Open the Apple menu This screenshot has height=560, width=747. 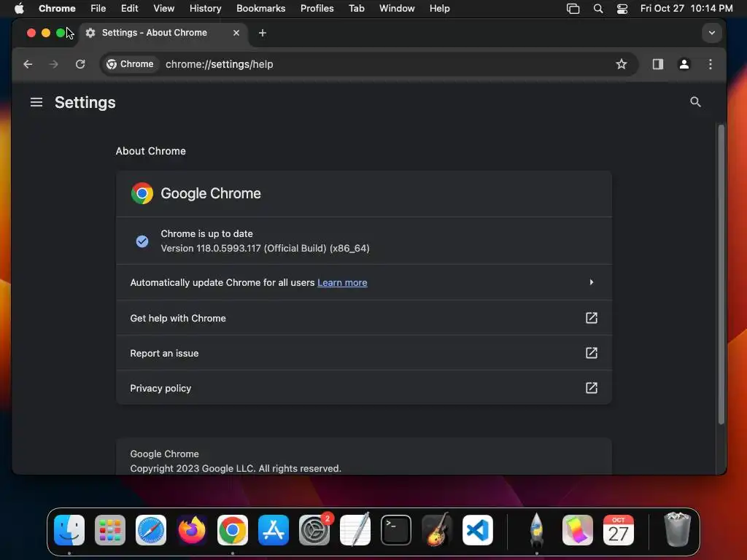point(19,8)
